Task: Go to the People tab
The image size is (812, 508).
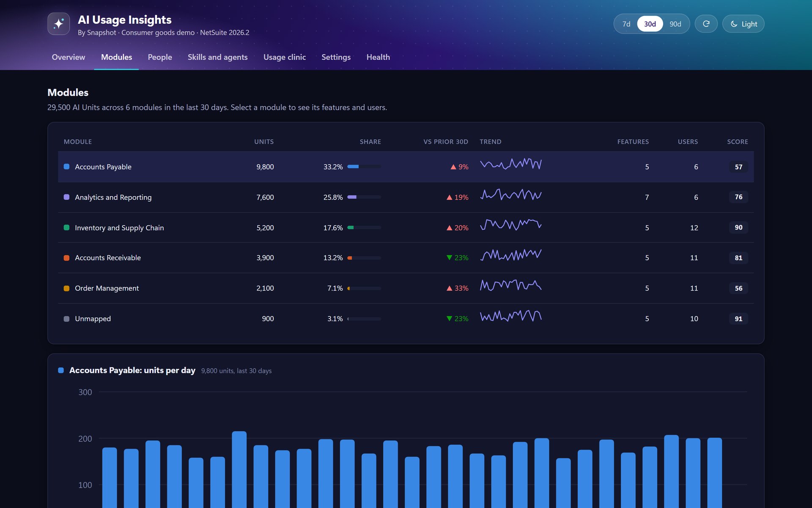Action: 160,57
